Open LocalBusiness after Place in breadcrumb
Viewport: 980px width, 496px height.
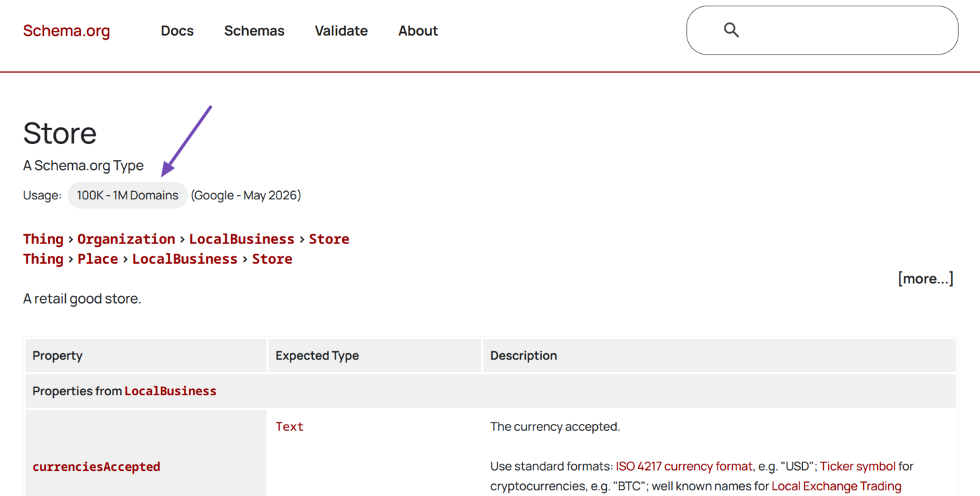click(185, 259)
